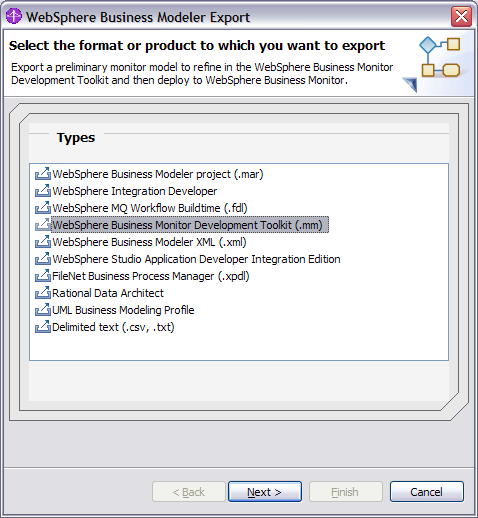Click the WebSphere Business Modeler title bar icon

pos(14,16)
